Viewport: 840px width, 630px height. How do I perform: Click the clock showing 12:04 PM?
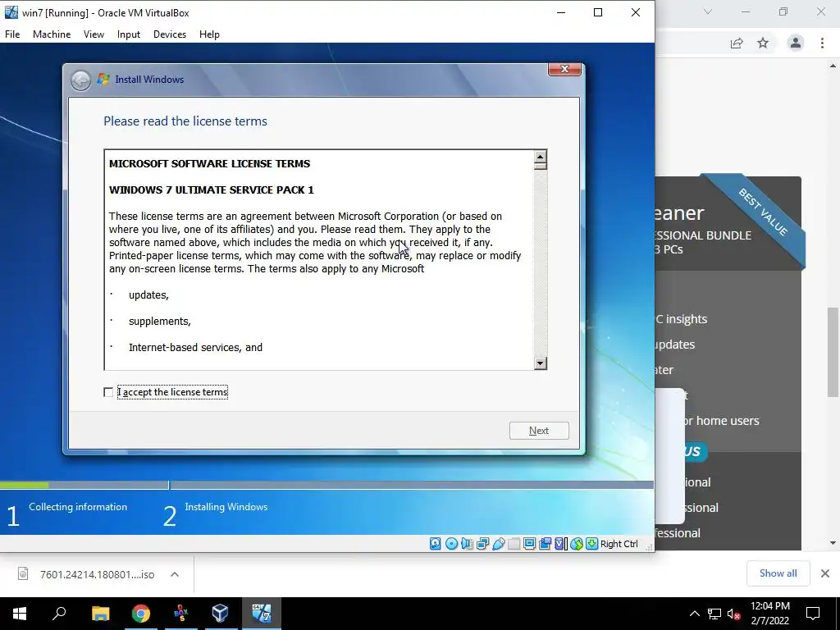(x=769, y=606)
